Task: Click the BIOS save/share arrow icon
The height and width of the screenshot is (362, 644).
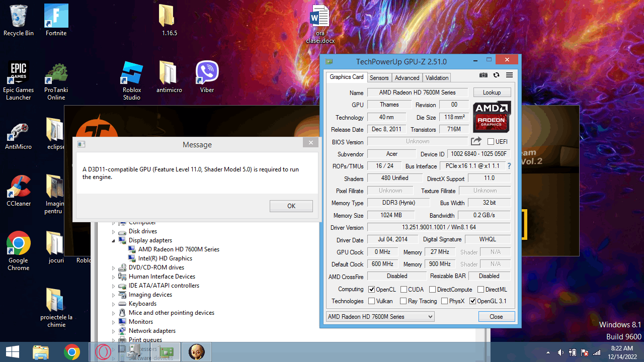Action: pos(476,141)
